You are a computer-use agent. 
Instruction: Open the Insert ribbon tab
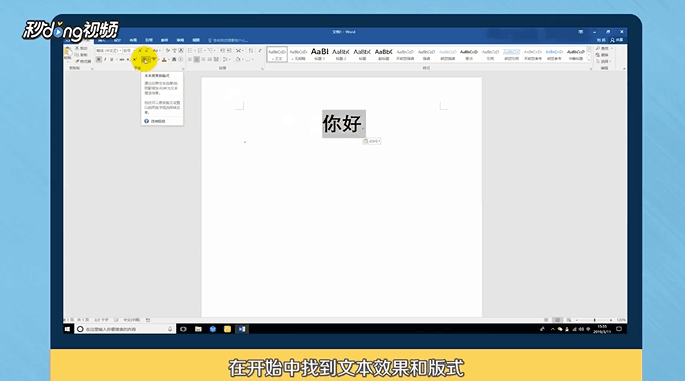101,40
